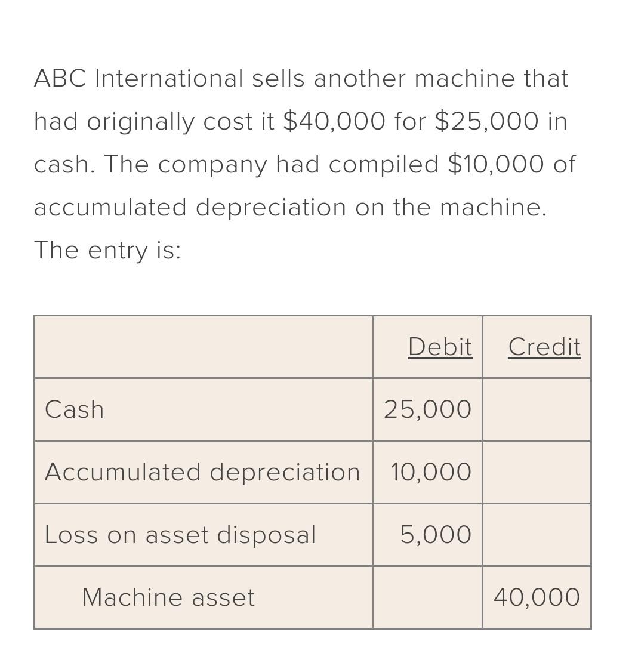Click the blank top-left header cell
This screenshot has width=635, height=672.
(x=204, y=347)
